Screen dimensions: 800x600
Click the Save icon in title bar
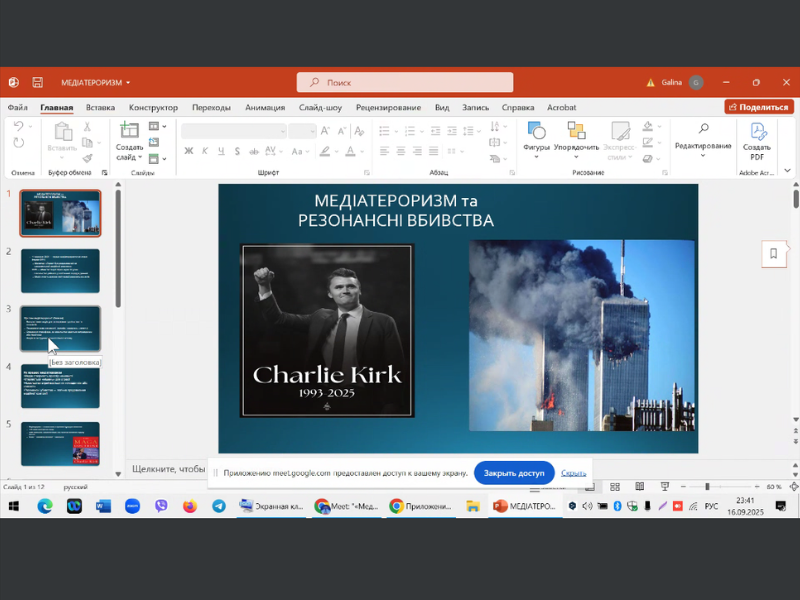click(37, 82)
